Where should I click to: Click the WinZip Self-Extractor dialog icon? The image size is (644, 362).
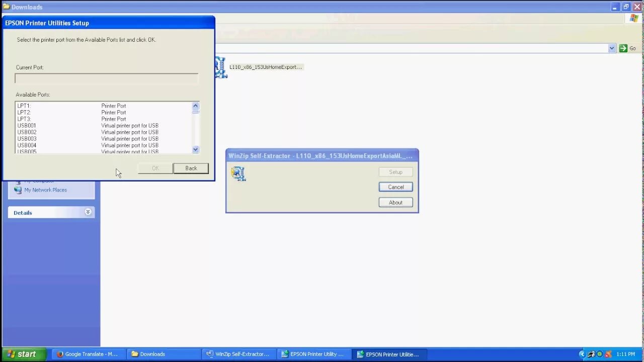238,173
